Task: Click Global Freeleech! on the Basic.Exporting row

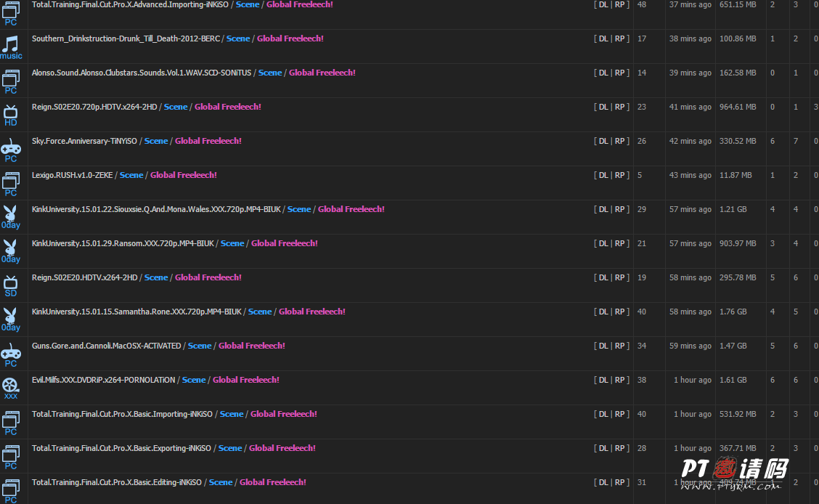Action: coord(282,448)
